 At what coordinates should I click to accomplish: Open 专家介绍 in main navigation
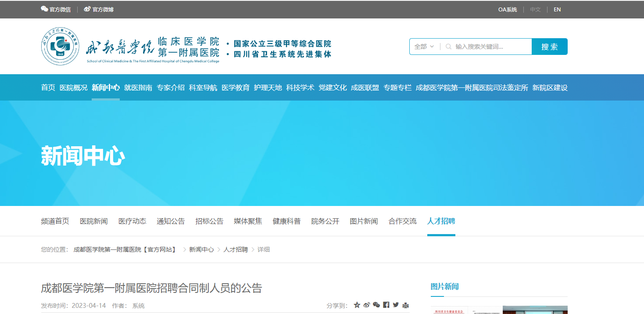pyautogui.click(x=171, y=87)
